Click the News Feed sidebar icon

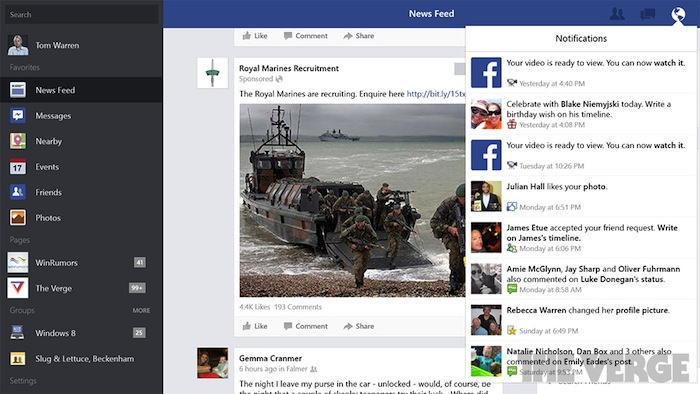18,90
